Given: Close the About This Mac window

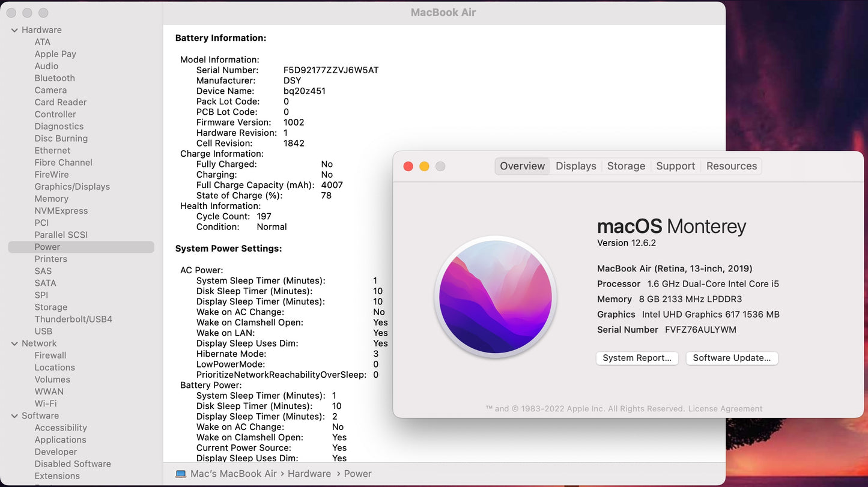Looking at the screenshot, I should 408,166.
